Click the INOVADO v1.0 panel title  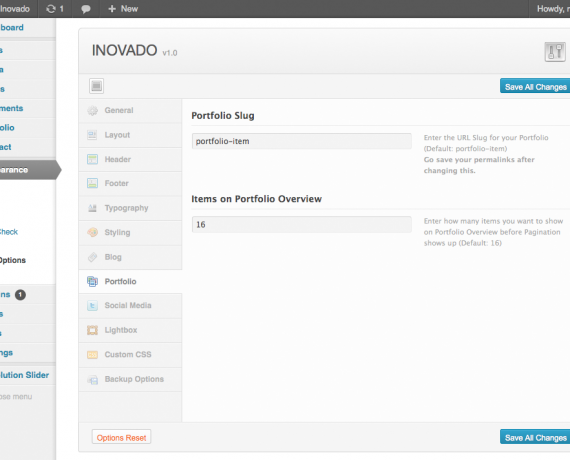click(135, 51)
